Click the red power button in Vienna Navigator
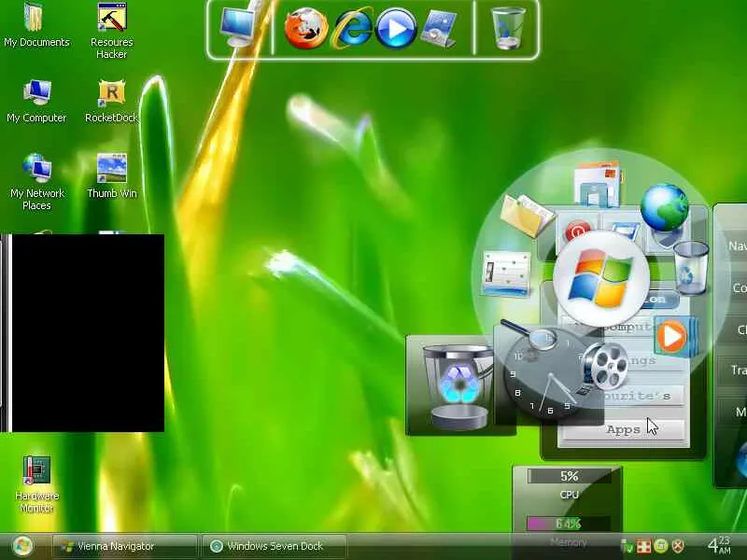This screenshot has width=747, height=560. click(577, 231)
